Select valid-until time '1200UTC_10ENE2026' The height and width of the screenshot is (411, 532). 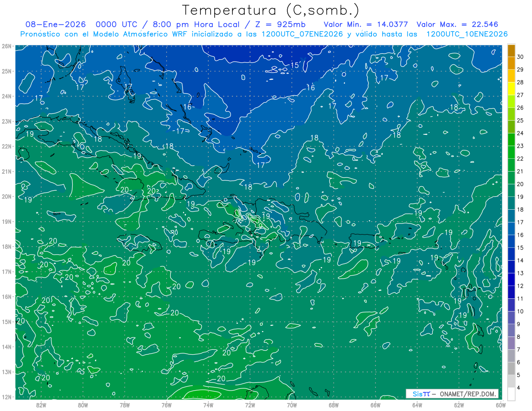tap(467, 34)
